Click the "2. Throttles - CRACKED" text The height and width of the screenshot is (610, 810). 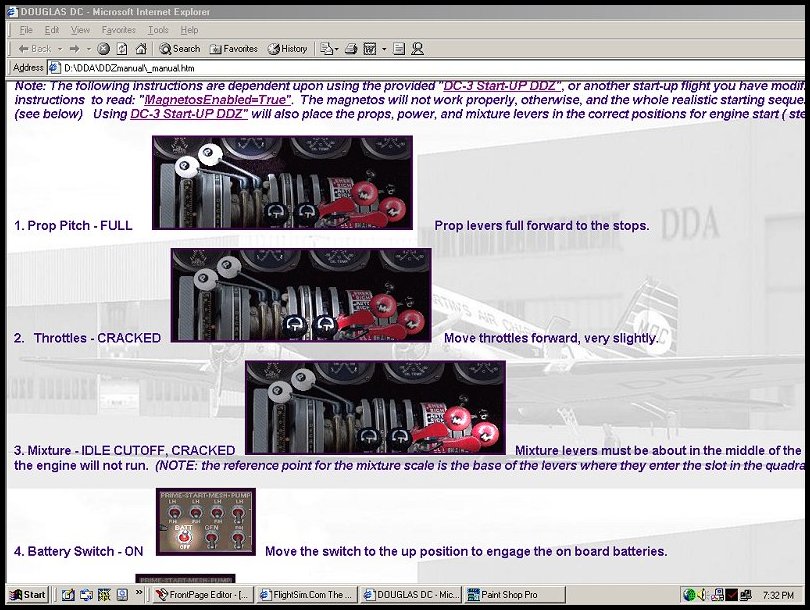pos(87,338)
